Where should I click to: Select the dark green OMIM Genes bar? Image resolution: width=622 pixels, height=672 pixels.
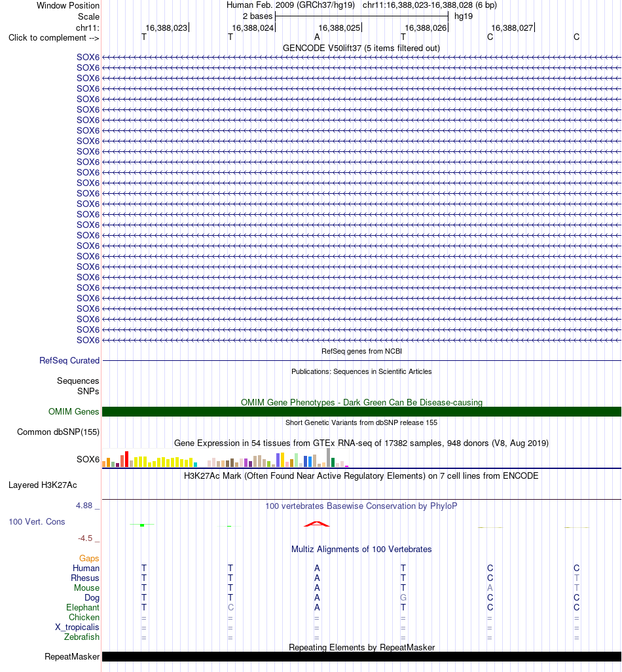click(x=361, y=411)
